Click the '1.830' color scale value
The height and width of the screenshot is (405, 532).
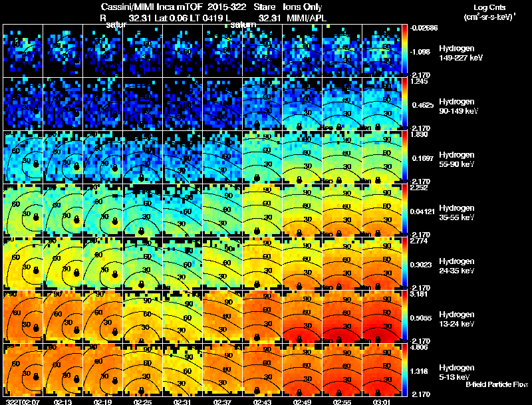pos(419,134)
